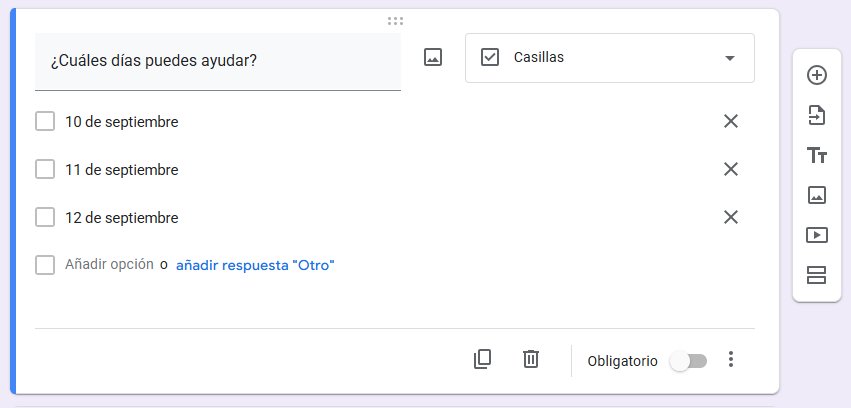This screenshot has height=408, width=851.
Task: Remove the "10 de septiembre" option
Action: pyautogui.click(x=731, y=122)
